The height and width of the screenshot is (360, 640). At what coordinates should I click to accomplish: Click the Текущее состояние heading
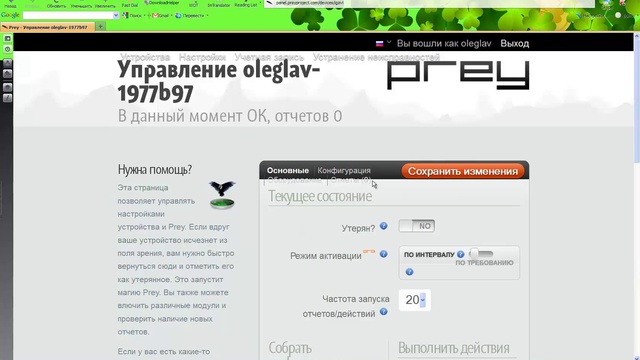click(320, 196)
